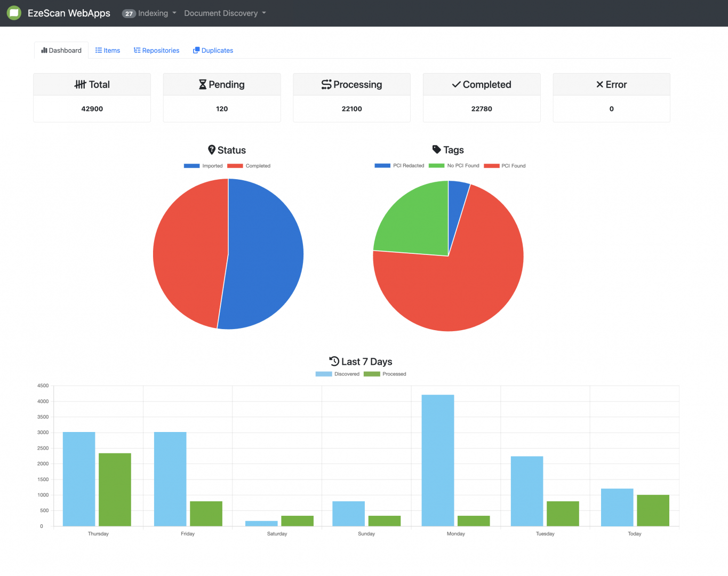Click the tag icon beside Tags
Viewport: 728px width, 576px height.
[436, 150]
